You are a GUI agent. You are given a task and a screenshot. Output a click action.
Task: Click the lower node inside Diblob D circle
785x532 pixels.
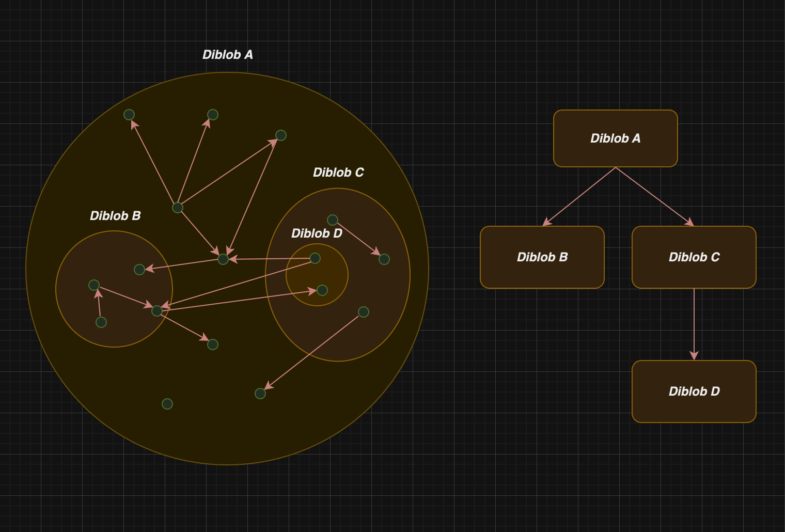click(322, 290)
